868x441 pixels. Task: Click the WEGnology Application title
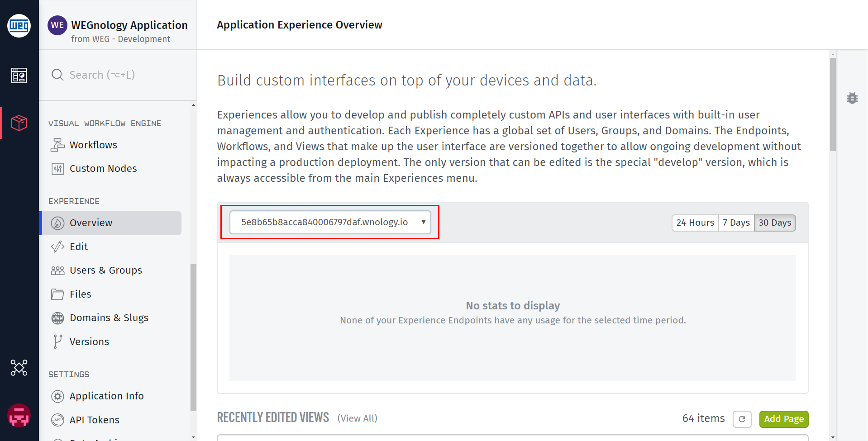[x=129, y=25]
